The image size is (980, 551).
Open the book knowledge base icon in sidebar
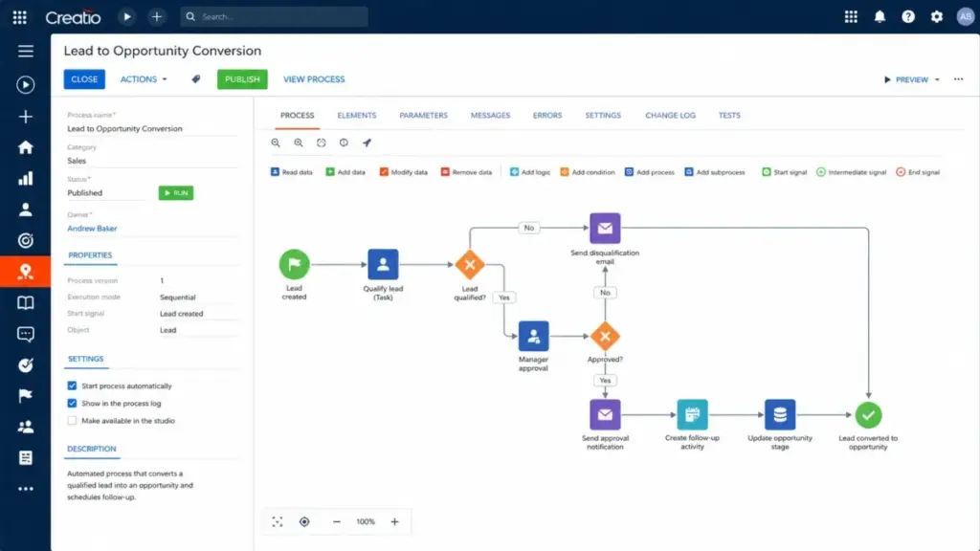(26, 303)
